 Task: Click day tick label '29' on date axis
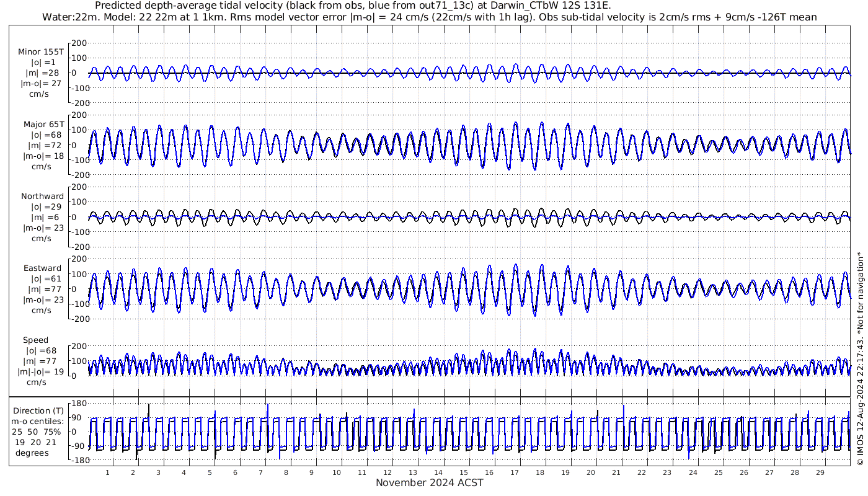820,472
